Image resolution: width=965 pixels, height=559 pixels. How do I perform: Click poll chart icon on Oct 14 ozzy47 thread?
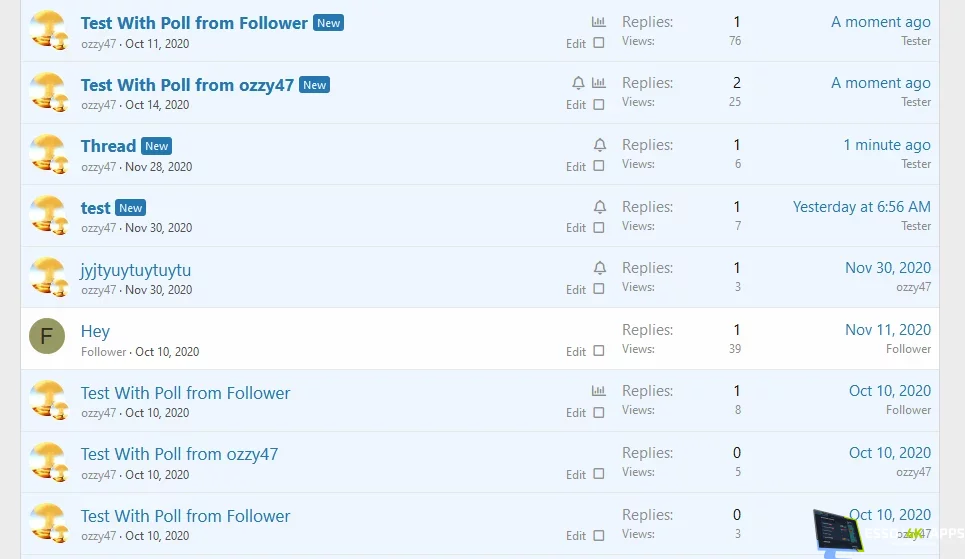tap(598, 83)
